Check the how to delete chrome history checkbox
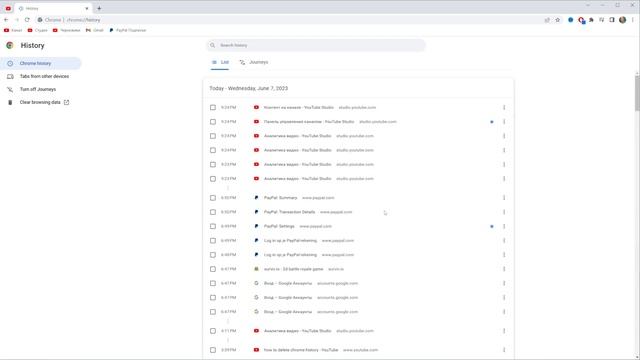The image size is (640, 360). (x=213, y=350)
